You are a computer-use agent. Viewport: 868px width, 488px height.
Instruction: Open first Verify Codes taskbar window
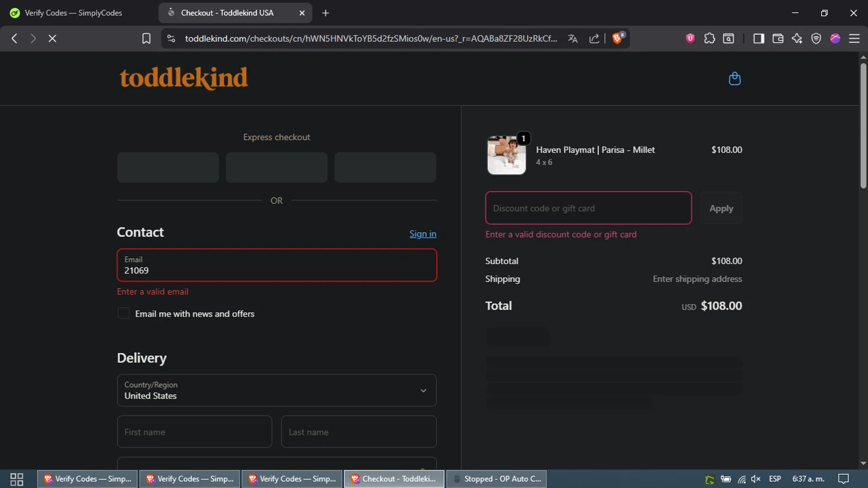(x=87, y=479)
